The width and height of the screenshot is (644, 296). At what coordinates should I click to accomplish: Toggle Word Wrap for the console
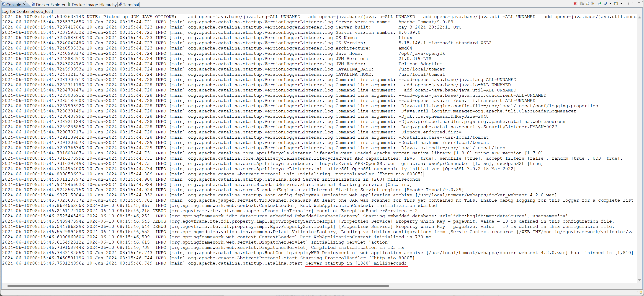(593, 3)
